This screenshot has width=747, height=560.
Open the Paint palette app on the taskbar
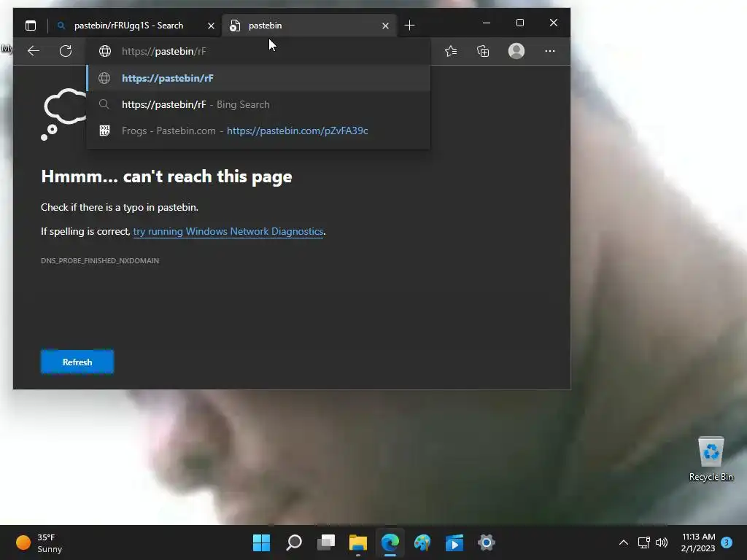tap(422, 542)
